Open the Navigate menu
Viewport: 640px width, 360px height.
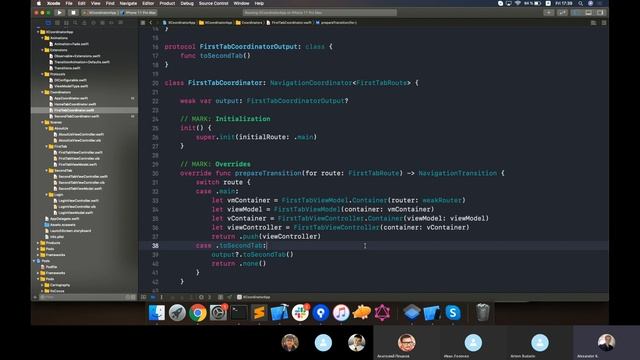point(128,3)
